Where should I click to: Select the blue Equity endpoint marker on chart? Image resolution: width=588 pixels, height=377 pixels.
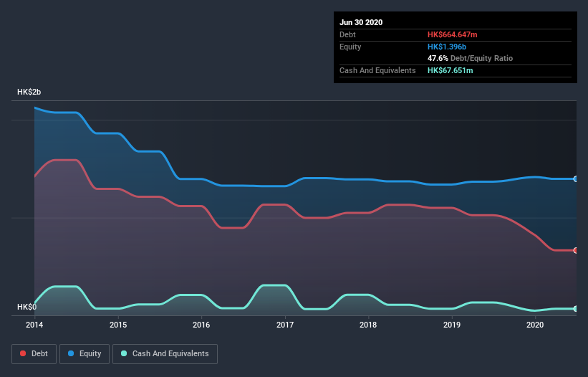point(576,179)
